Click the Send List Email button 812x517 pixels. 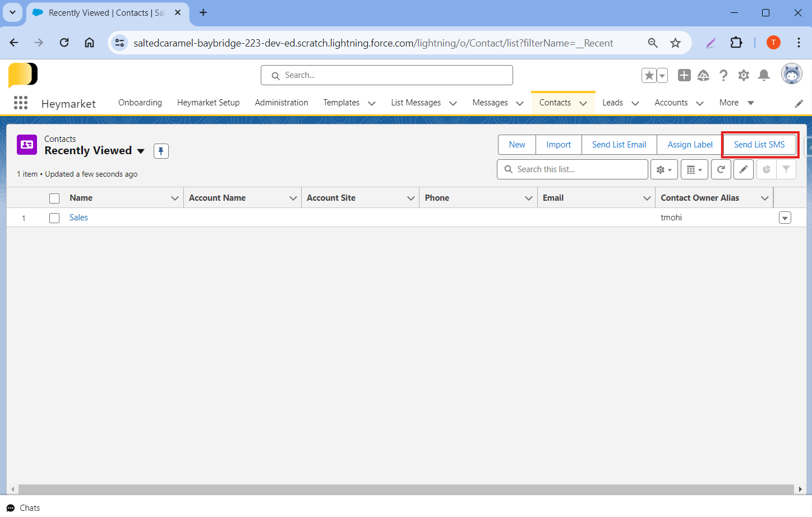[619, 145]
